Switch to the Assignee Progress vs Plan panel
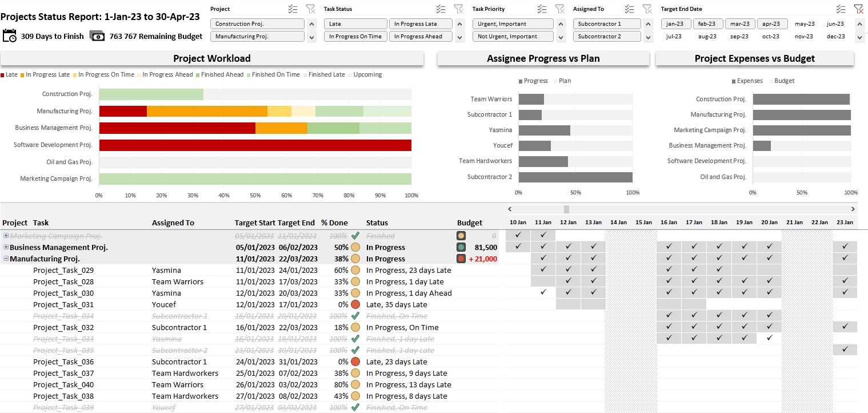The width and height of the screenshot is (868, 413). point(542,58)
